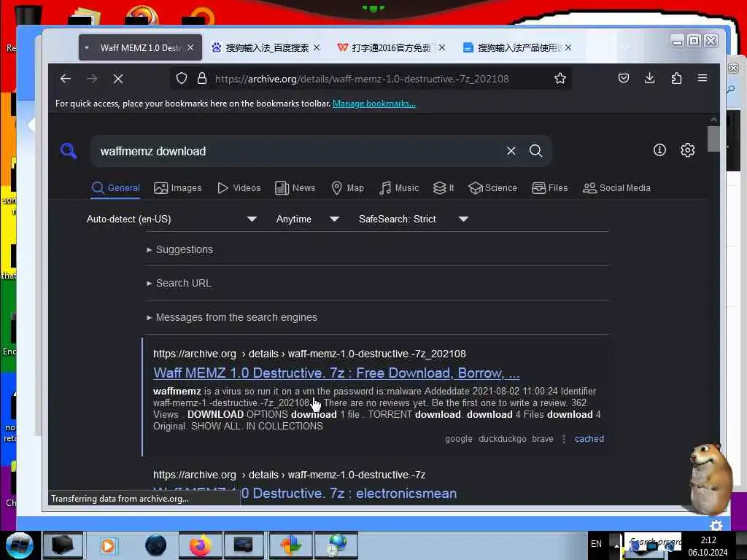This screenshot has width=747, height=560.
Task: Switch to Images search category
Action: [x=178, y=188]
